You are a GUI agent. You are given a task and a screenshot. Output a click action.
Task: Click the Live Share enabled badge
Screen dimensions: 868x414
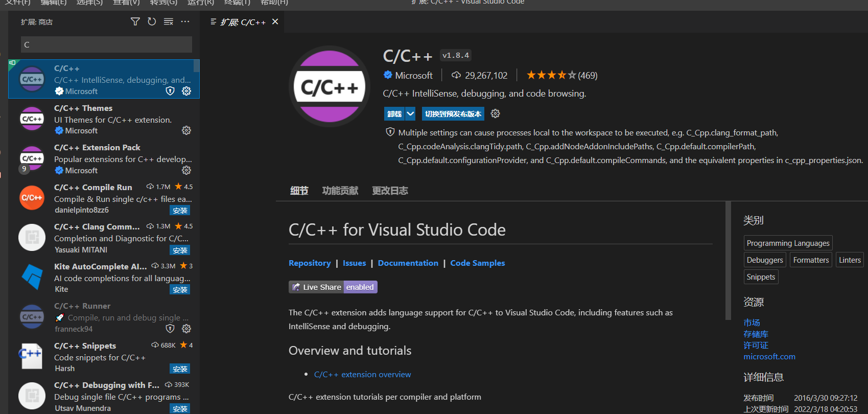pyautogui.click(x=333, y=287)
